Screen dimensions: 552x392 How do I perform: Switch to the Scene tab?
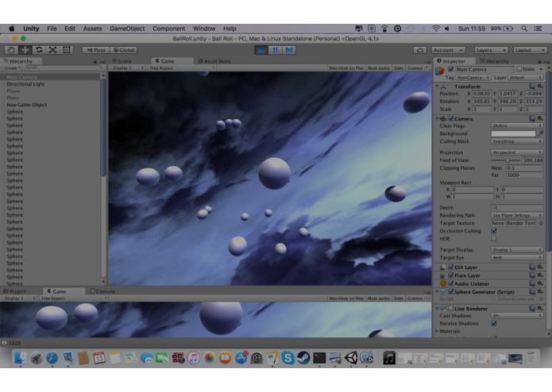122,61
